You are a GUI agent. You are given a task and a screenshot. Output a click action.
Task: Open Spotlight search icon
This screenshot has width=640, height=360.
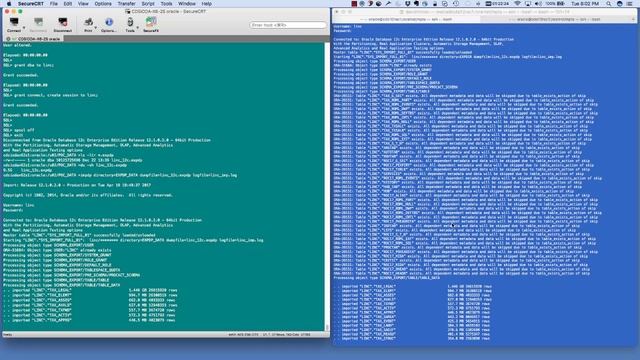pyautogui.click(x=609, y=4)
